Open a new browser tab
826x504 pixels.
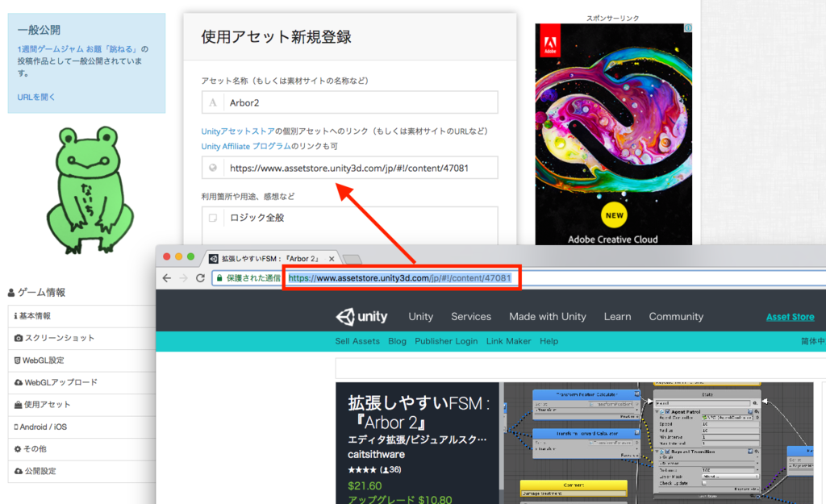pyautogui.click(x=352, y=259)
